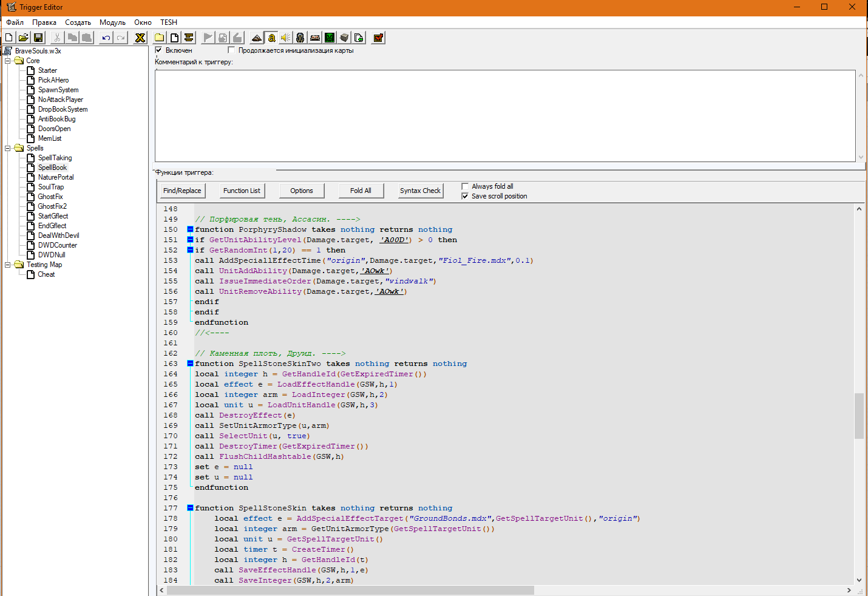Fold the SpellStoneSkinTwo function block

pos(190,364)
